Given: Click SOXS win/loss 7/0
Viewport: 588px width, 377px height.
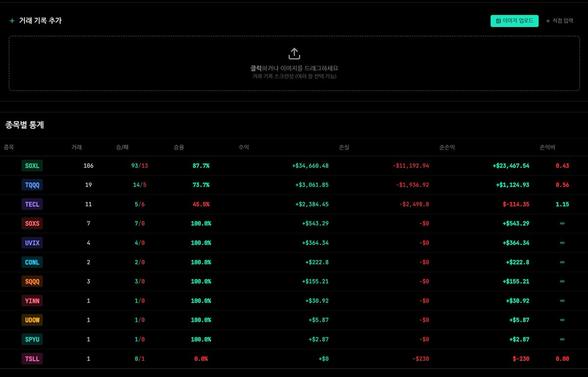Looking at the screenshot, I should (140, 224).
